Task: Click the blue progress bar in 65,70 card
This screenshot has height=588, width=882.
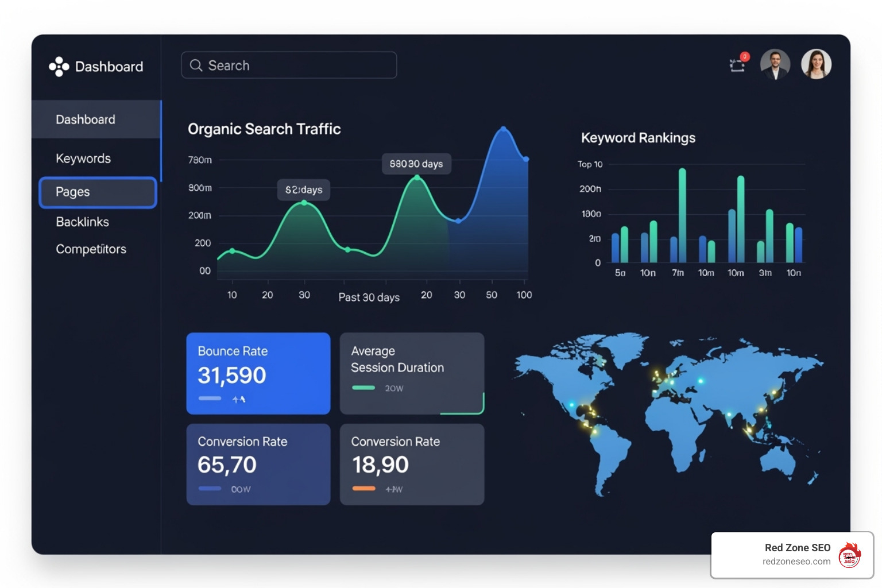Action: (210, 489)
